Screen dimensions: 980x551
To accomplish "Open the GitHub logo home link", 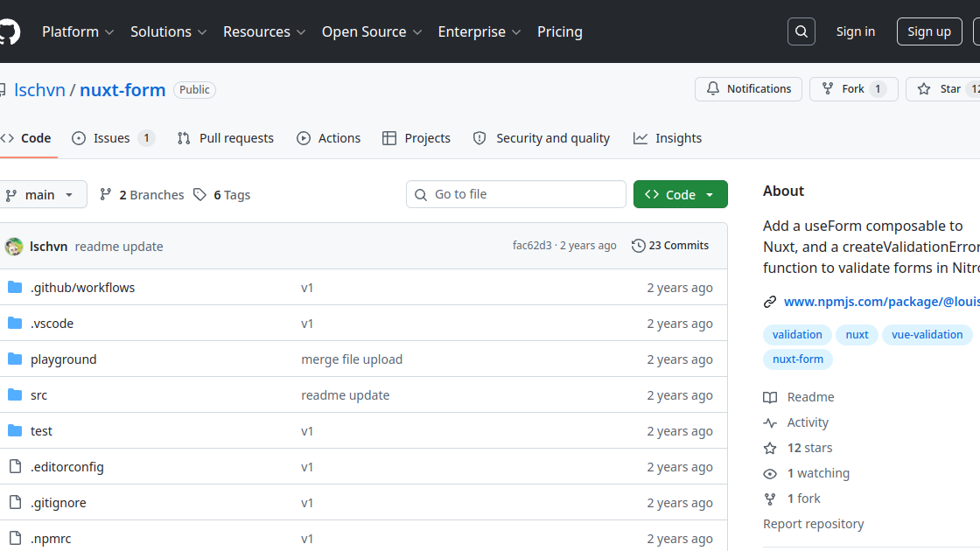I will click(9, 31).
